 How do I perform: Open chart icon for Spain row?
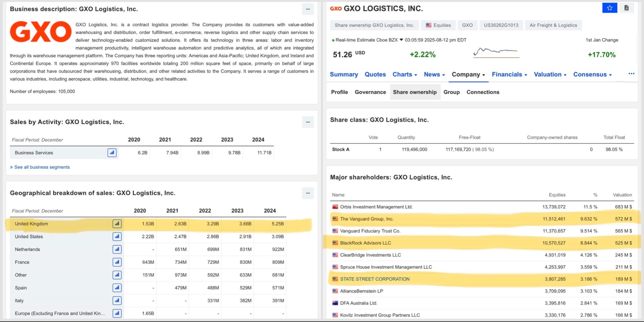[117, 288]
